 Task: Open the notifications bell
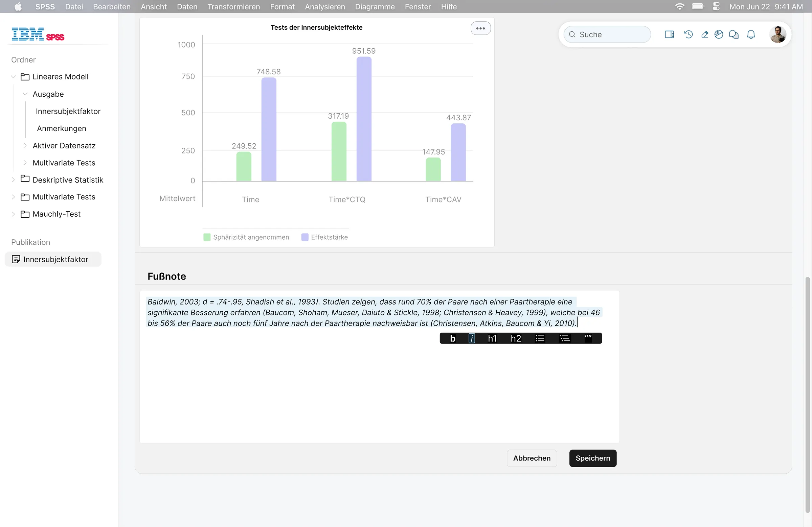[x=751, y=34]
